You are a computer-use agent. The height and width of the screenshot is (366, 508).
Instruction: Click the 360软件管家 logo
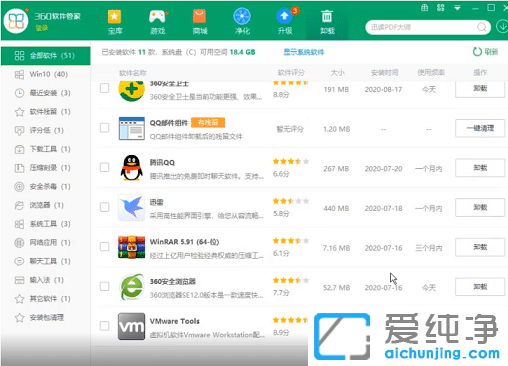click(16, 21)
